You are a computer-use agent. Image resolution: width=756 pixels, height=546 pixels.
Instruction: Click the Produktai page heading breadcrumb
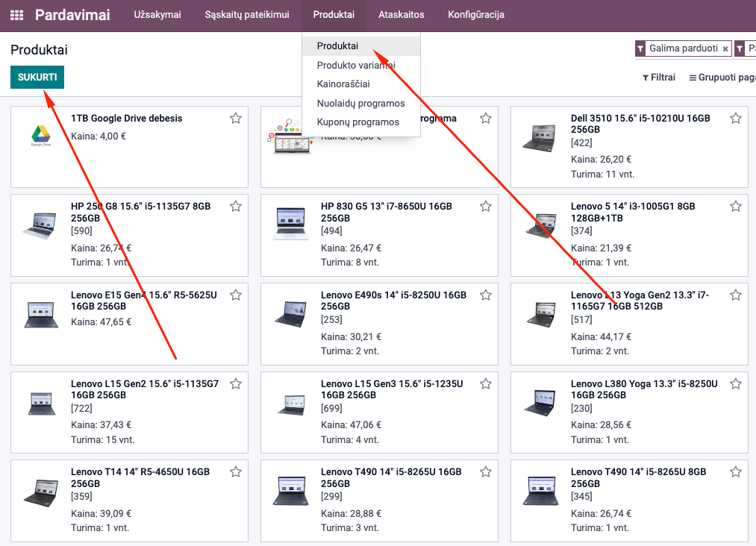click(39, 50)
